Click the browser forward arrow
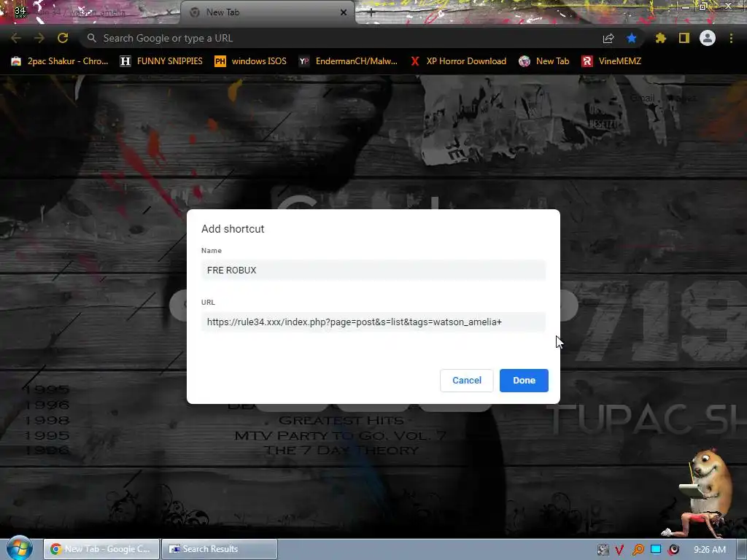The height and width of the screenshot is (560, 747). [x=39, y=38]
